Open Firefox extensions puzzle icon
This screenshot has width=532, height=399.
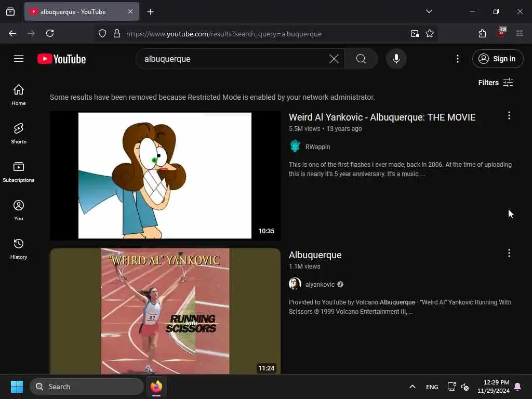(x=482, y=33)
